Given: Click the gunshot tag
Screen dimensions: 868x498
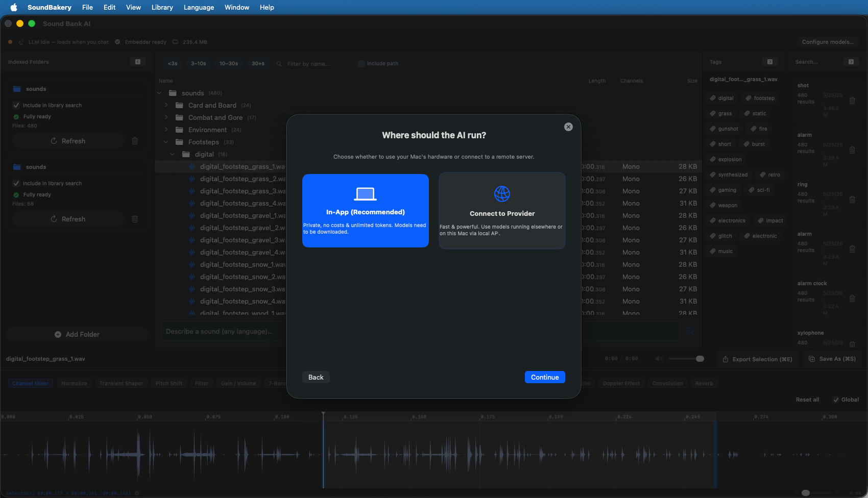Looking at the screenshot, I should [x=724, y=129].
